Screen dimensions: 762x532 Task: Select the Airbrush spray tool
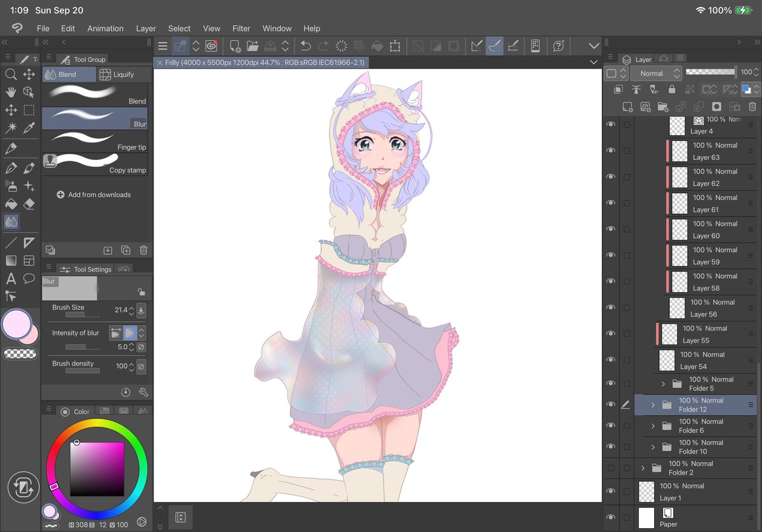[11, 186]
